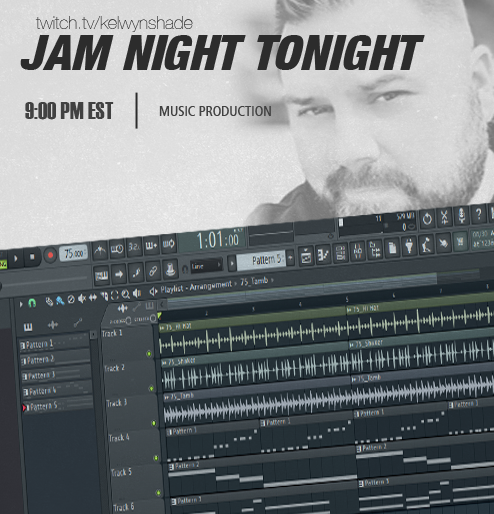494x514 pixels.
Task: Select the Playback speaker tool
Action: [137, 293]
